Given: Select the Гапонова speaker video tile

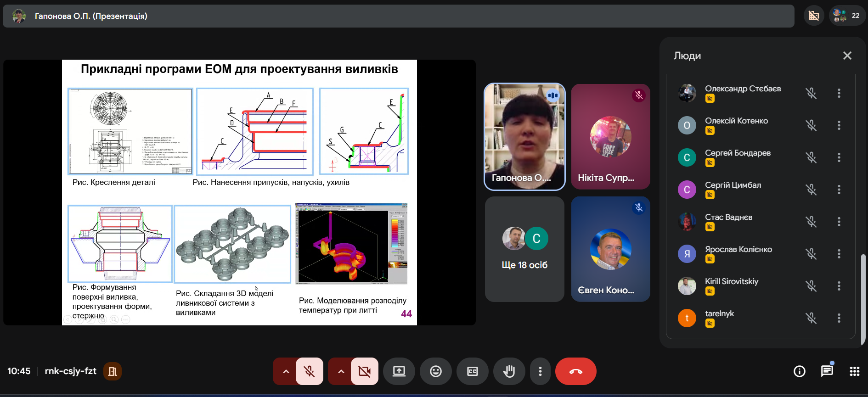Looking at the screenshot, I should pyautogui.click(x=524, y=137).
